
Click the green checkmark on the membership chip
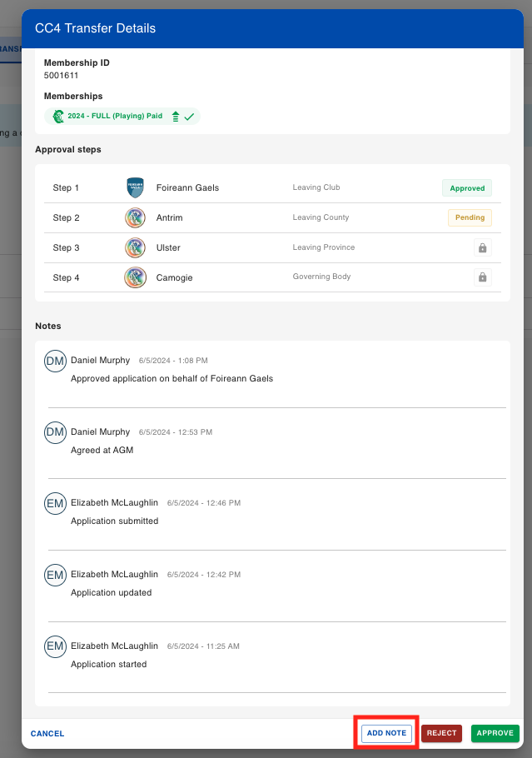click(189, 117)
